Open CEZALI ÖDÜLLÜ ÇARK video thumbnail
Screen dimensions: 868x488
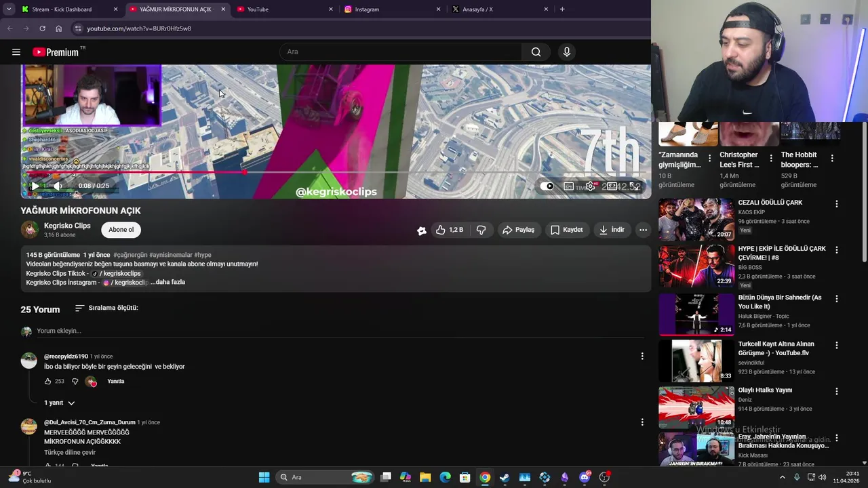pyautogui.click(x=696, y=220)
